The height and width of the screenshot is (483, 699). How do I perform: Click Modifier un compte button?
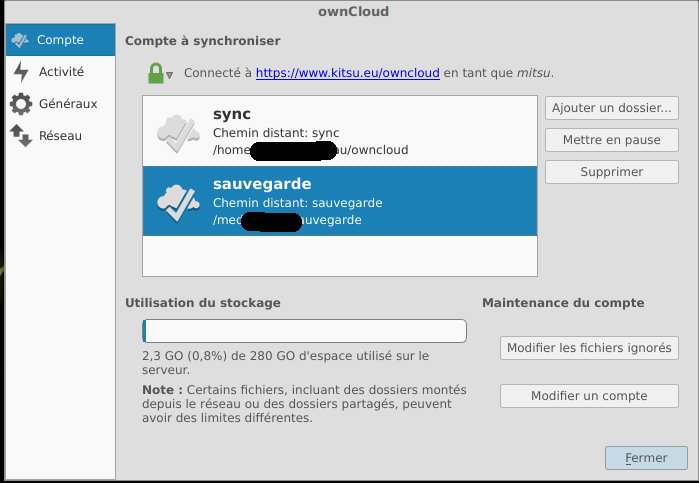[x=589, y=396]
